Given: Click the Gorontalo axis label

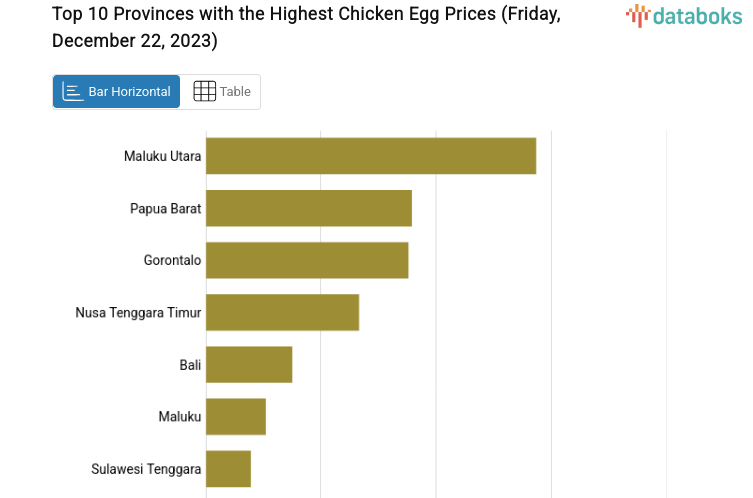Looking at the screenshot, I should pyautogui.click(x=172, y=260).
